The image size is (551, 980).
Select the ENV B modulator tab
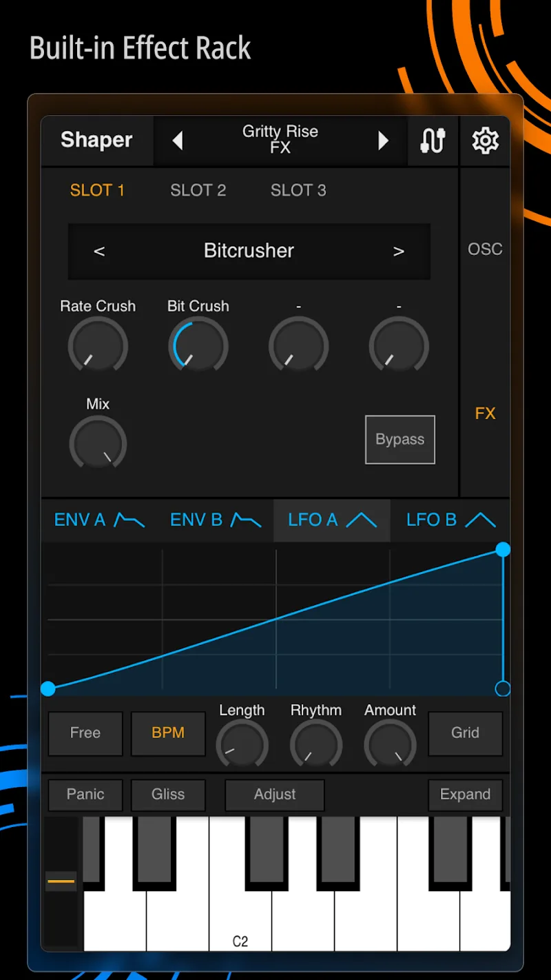(x=216, y=520)
